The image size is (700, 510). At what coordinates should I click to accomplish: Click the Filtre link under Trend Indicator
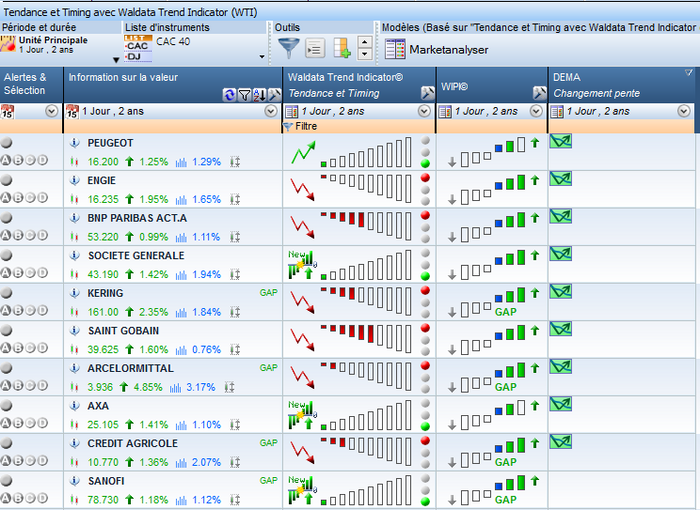tap(305, 127)
